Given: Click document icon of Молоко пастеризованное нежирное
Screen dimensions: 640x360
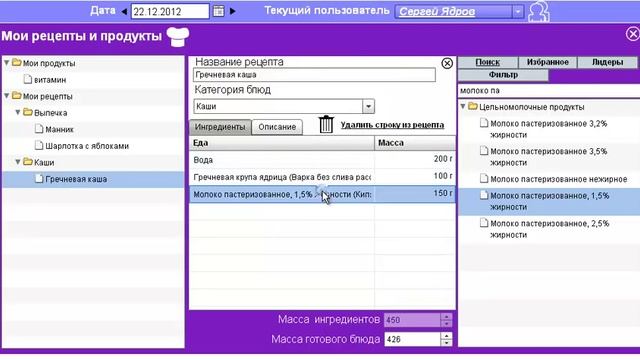Looking at the screenshot, I should point(484,178).
